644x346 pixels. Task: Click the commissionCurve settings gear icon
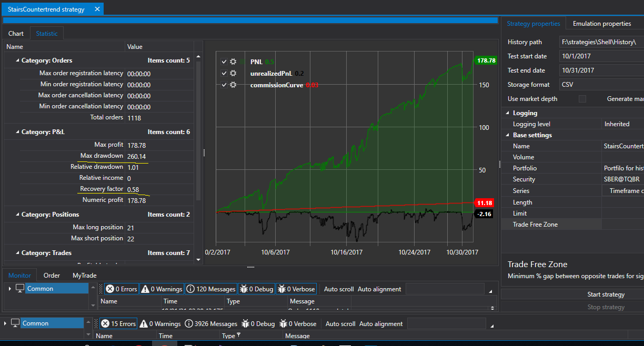coord(233,85)
